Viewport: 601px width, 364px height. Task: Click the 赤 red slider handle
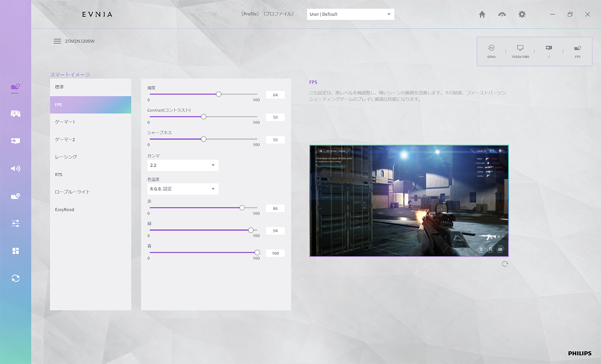tap(242, 208)
